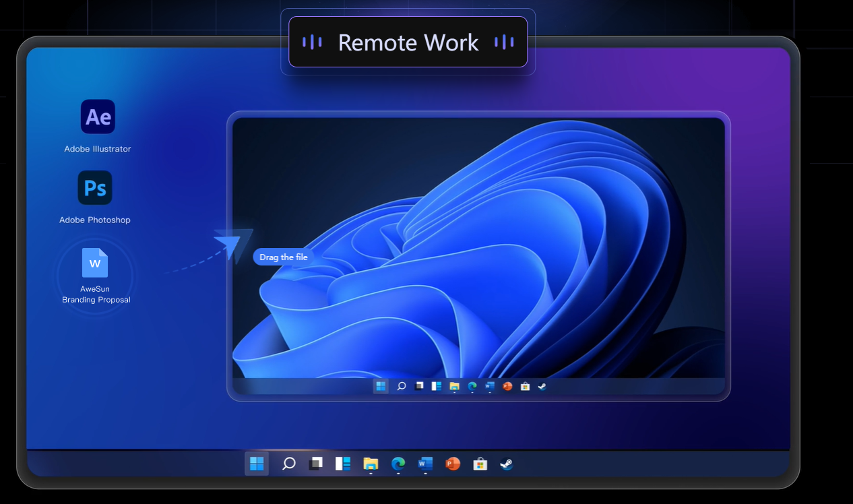The image size is (853, 504).
Task: Click Start button inside the remote window
Action: tap(381, 386)
